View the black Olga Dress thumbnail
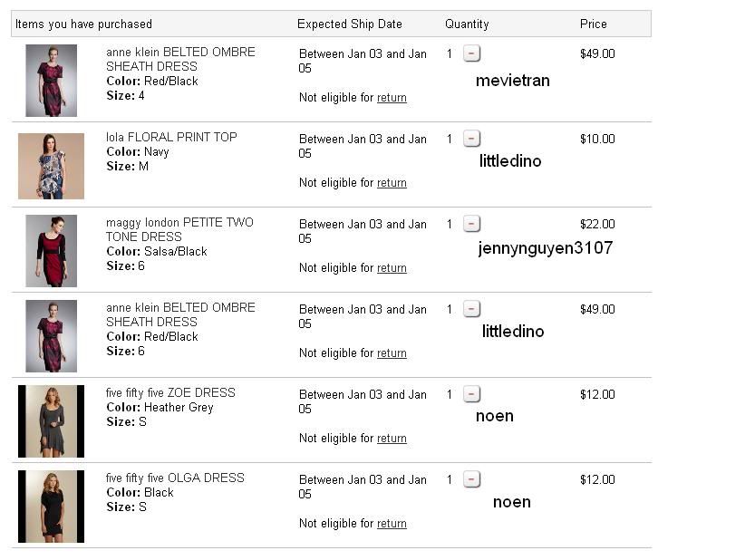The height and width of the screenshot is (560, 745). coord(51,507)
